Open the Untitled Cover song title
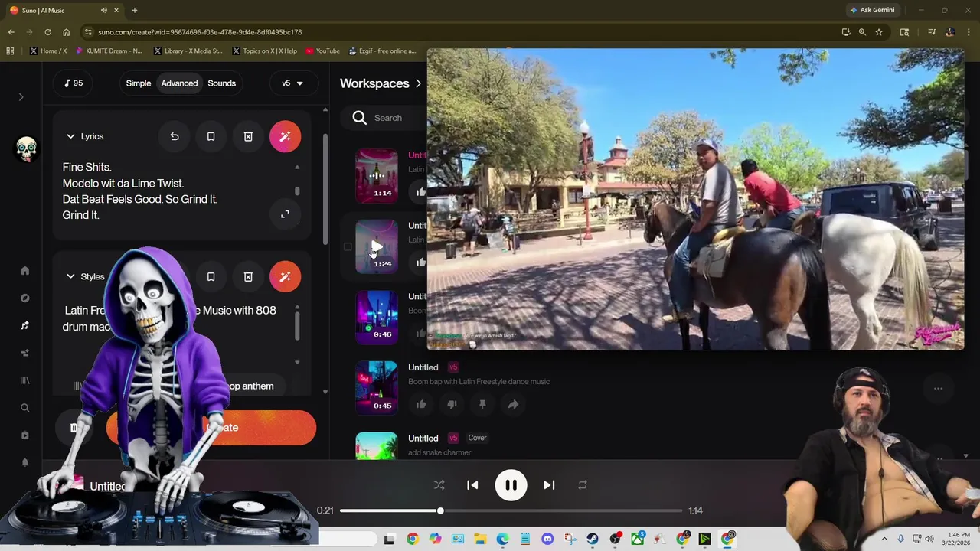Image resolution: width=980 pixels, height=551 pixels. point(423,439)
